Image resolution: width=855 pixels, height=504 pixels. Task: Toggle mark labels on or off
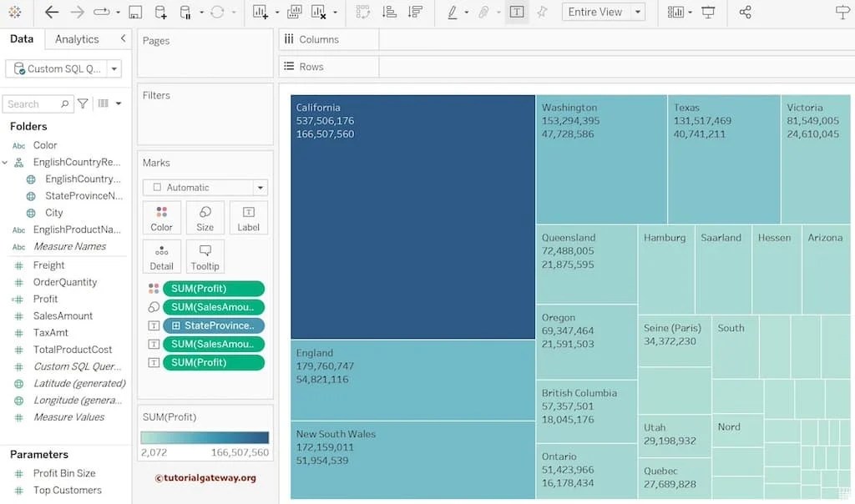click(516, 12)
